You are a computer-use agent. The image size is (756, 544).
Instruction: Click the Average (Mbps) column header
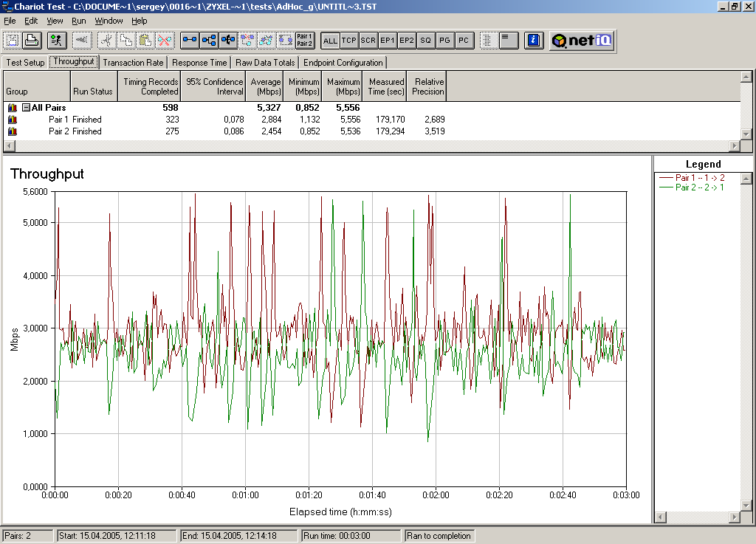[265, 86]
